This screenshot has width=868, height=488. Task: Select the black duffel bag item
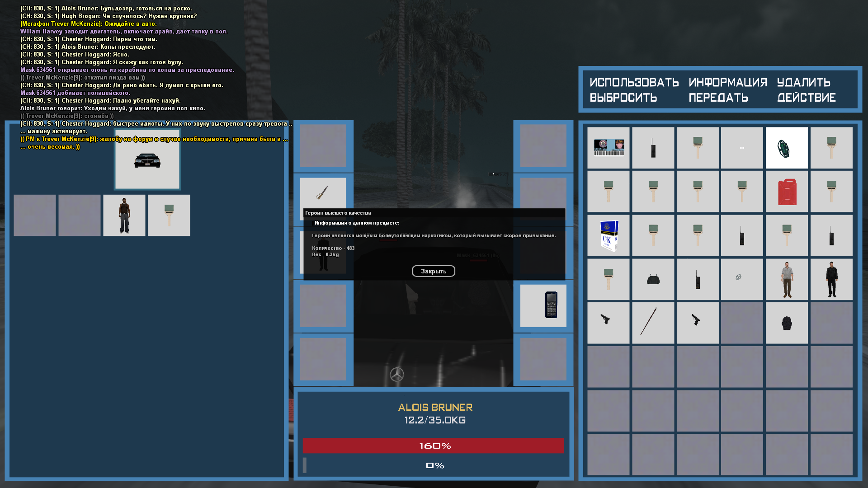click(652, 279)
